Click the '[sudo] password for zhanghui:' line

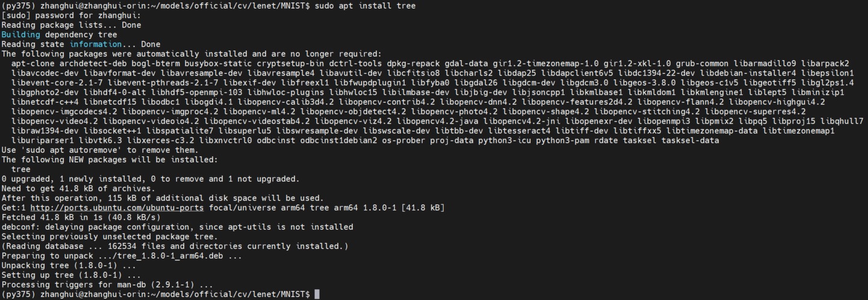(71, 16)
